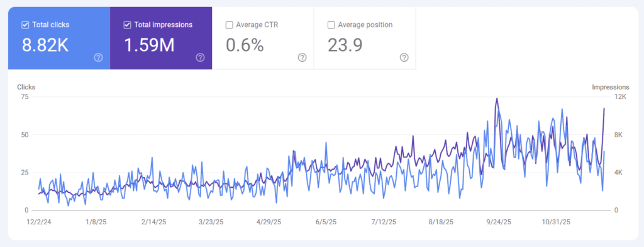
Task: Click the 4/29/25 date label
Action: pos(269,222)
